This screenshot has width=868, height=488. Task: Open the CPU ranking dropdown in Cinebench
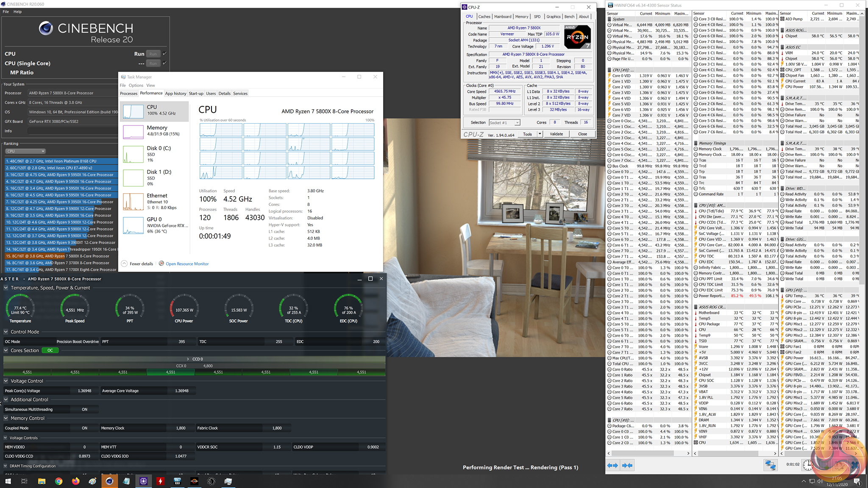(x=25, y=151)
